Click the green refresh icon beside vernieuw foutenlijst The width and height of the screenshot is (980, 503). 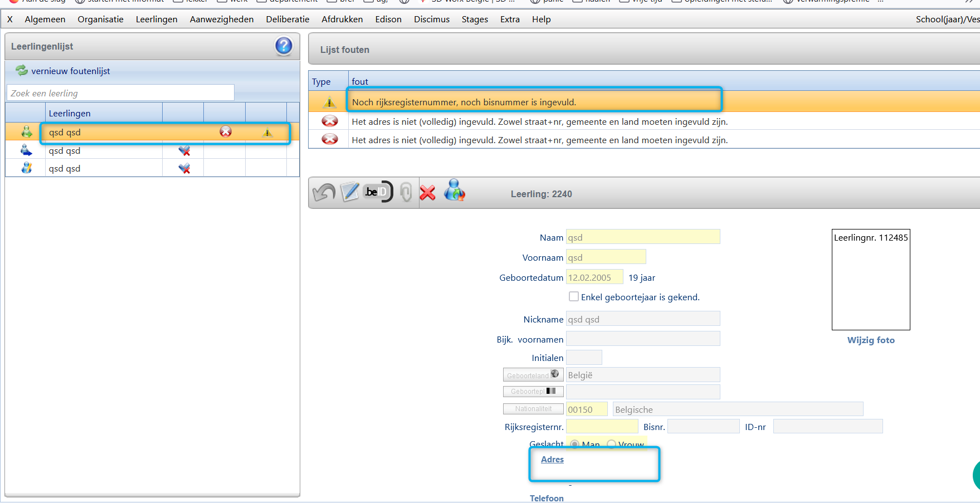pyautogui.click(x=22, y=70)
